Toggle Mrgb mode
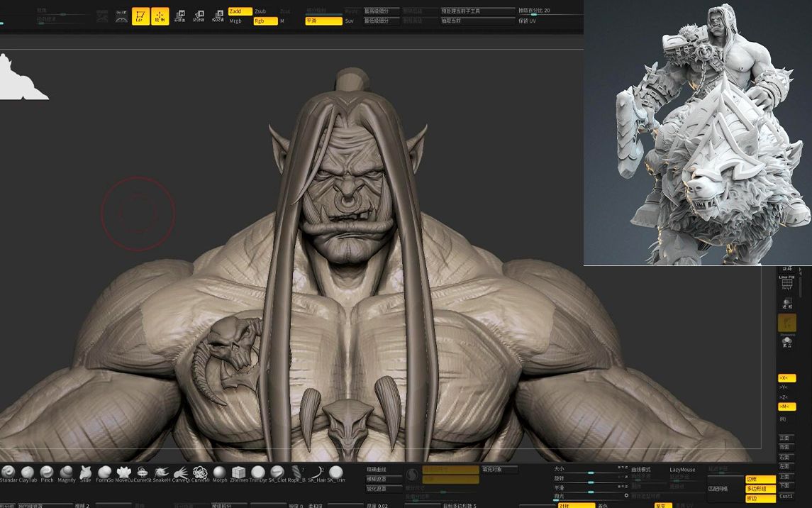812x508 pixels. [235, 21]
